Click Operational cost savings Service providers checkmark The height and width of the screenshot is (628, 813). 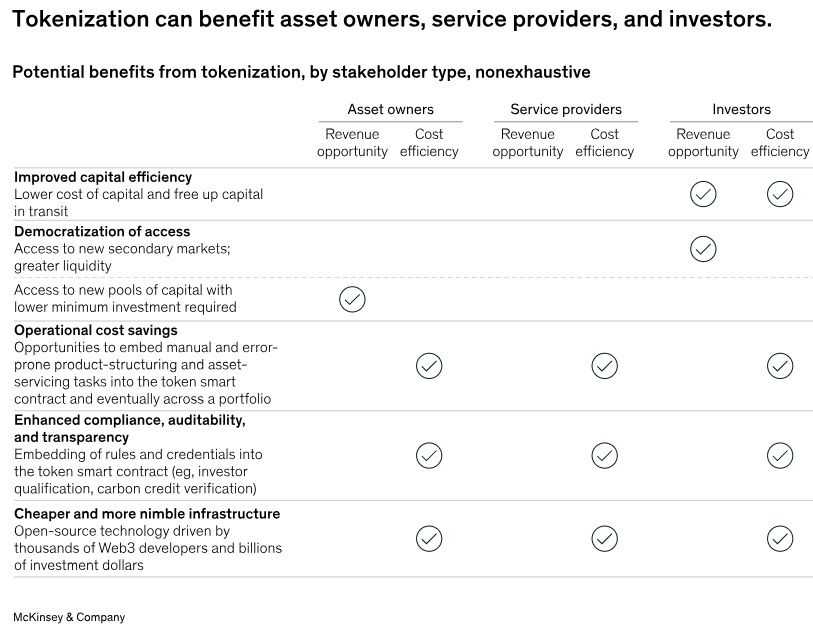click(604, 366)
